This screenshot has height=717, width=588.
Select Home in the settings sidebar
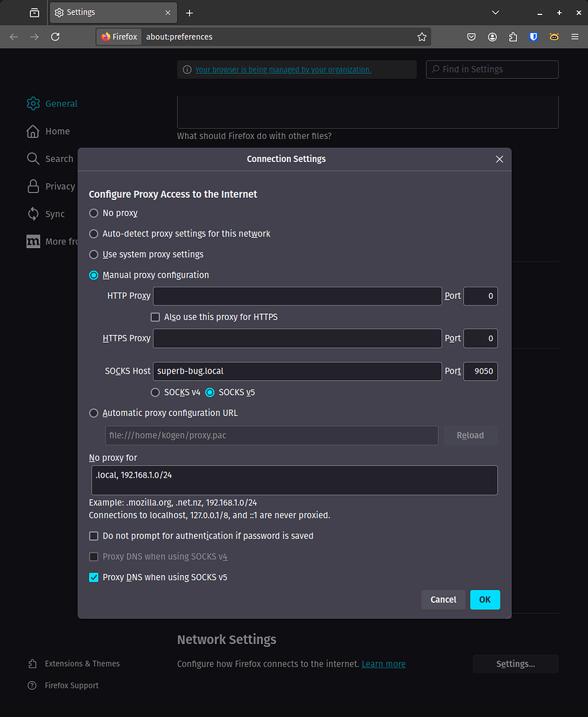tap(56, 131)
